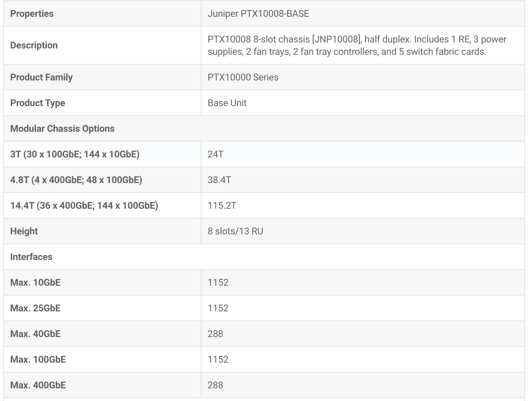Click the Base Unit value
The width and height of the screenshot is (532, 401).
pos(227,103)
